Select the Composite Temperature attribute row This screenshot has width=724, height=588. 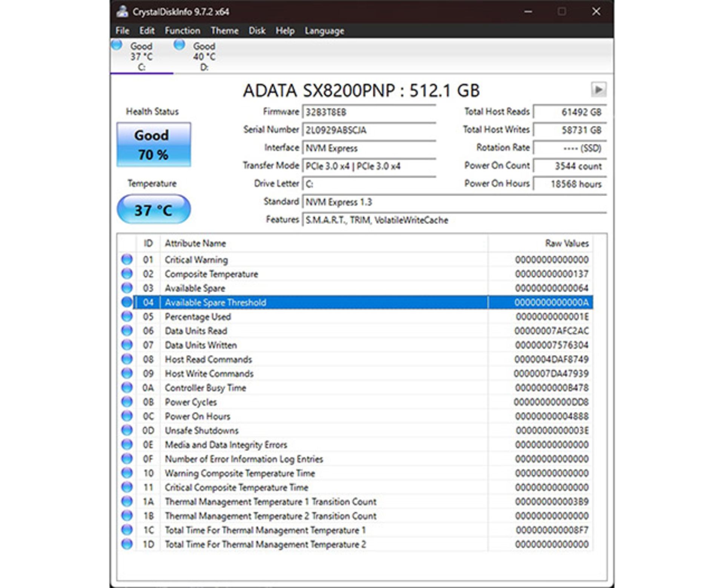point(211,274)
